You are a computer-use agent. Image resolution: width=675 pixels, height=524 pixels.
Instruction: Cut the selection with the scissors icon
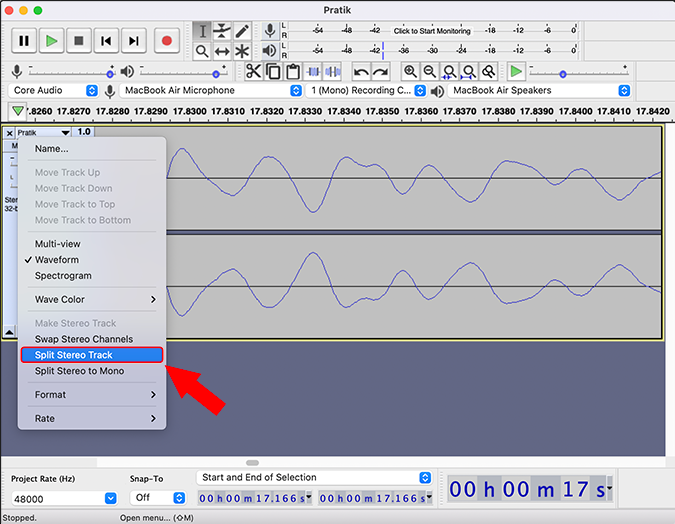tap(254, 71)
